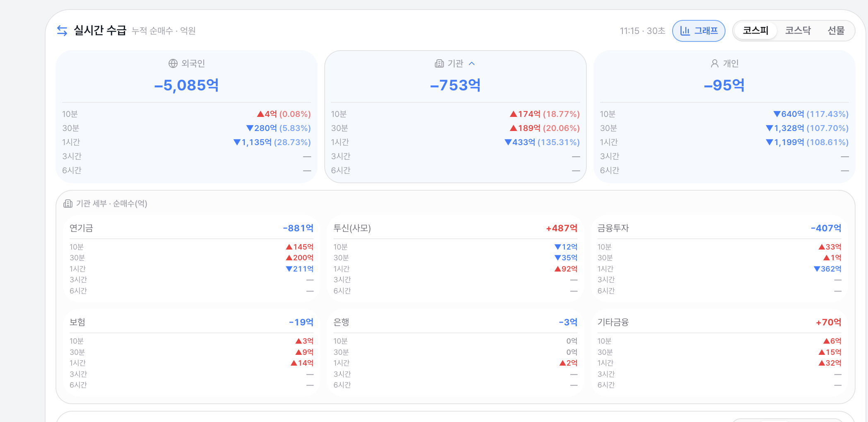
Task: Click 기타금융 30분 value ▲15억
Action: point(830,352)
